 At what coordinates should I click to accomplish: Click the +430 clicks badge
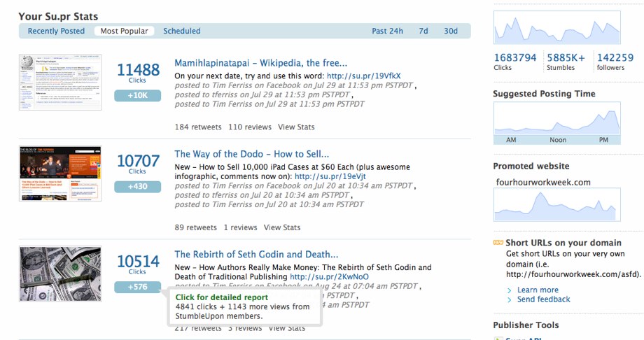[137, 187]
